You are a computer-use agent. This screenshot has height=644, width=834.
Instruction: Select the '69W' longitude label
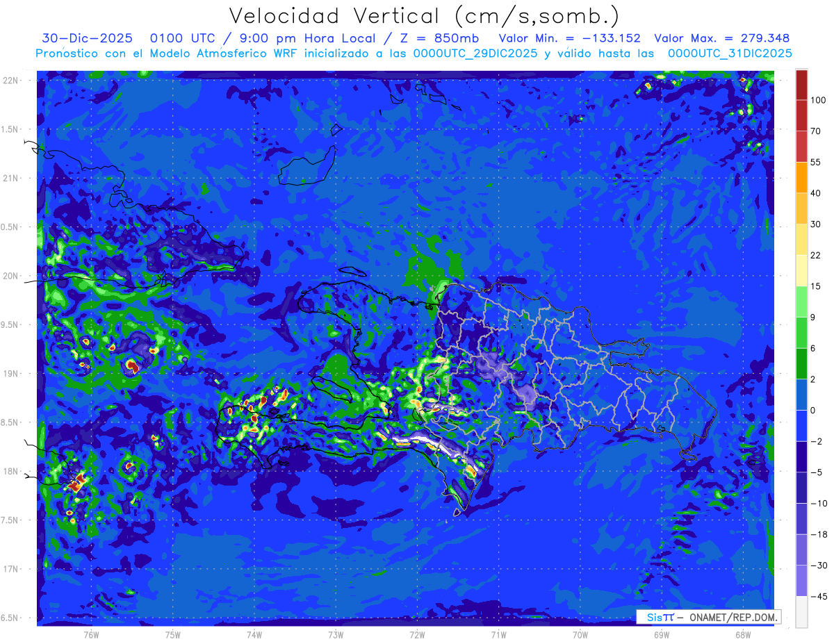tap(662, 634)
